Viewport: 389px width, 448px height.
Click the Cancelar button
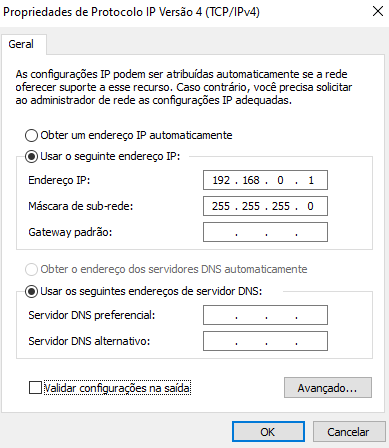348,432
